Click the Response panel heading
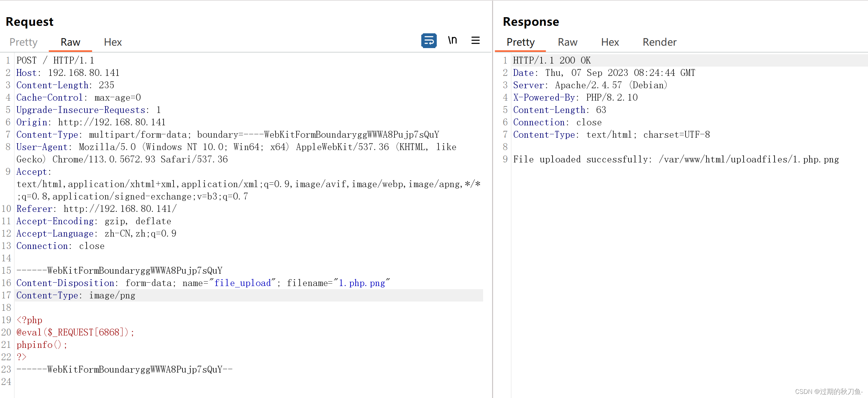This screenshot has height=398, width=868. [x=531, y=22]
